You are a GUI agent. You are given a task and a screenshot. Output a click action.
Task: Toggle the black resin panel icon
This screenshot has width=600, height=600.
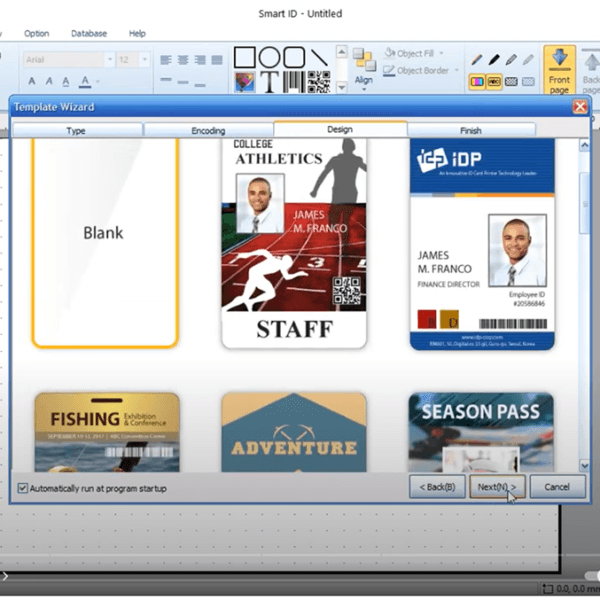pyautogui.click(x=494, y=82)
